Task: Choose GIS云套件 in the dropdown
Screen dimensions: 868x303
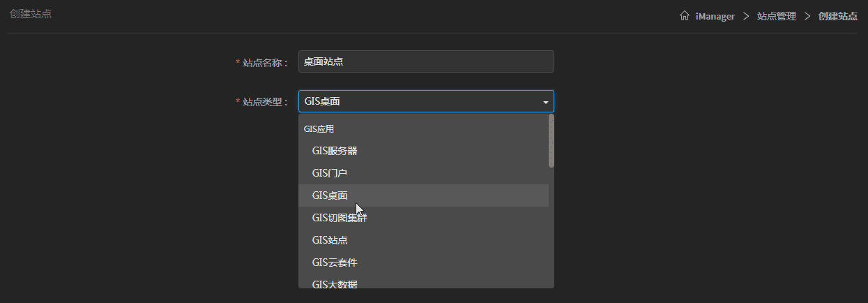Action: [335, 263]
